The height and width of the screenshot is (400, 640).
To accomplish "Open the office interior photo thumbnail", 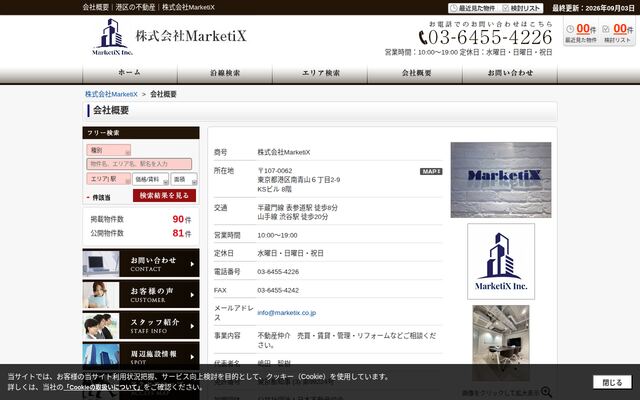I will pos(501,343).
